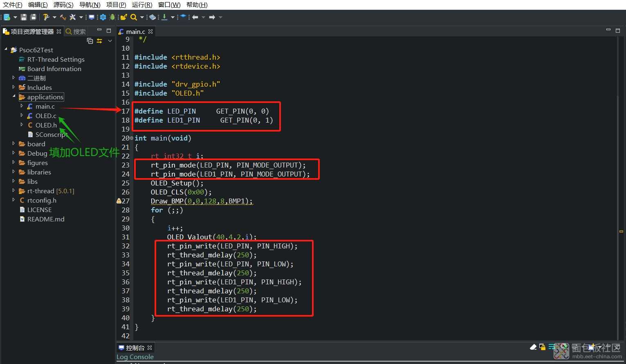Image resolution: width=626 pixels, height=364 pixels.
Task: Open RT-Thread settings gear icon
Action: pyautogui.click(x=103, y=17)
